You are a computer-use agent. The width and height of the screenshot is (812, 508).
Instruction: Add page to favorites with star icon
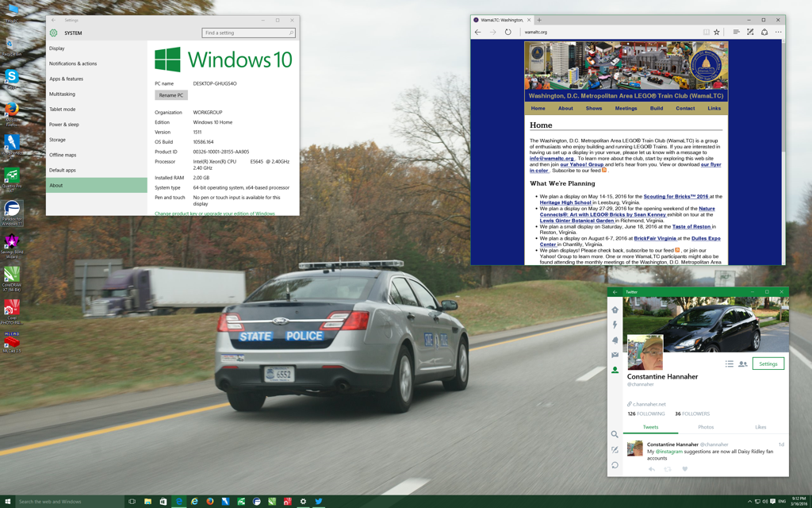pyautogui.click(x=717, y=33)
